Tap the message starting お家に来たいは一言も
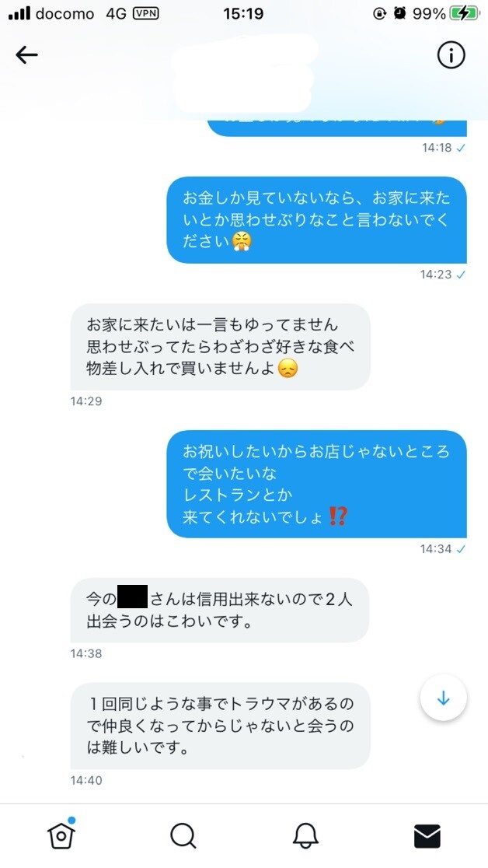This screenshot has height=868, width=488. pos(220,347)
